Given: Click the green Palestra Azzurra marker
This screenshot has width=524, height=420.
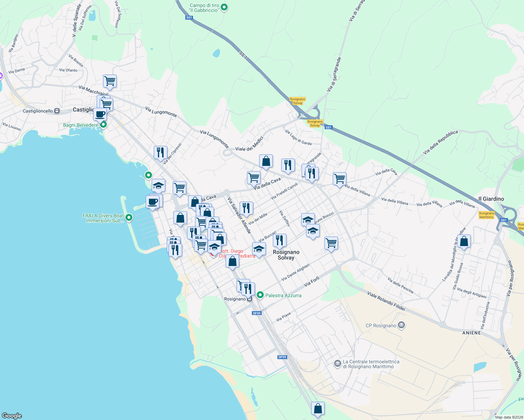Looking at the screenshot, I should [x=260, y=295].
